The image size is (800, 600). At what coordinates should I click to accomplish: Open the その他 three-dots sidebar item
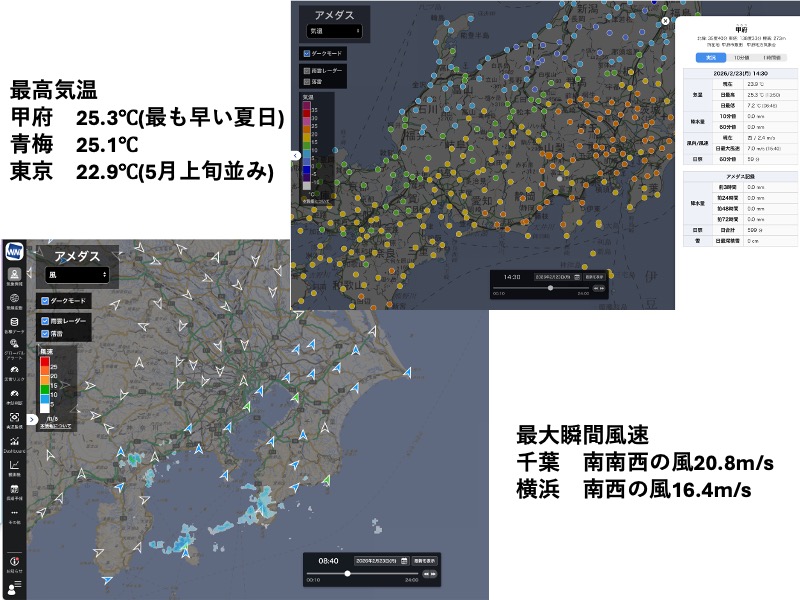pyautogui.click(x=15, y=516)
